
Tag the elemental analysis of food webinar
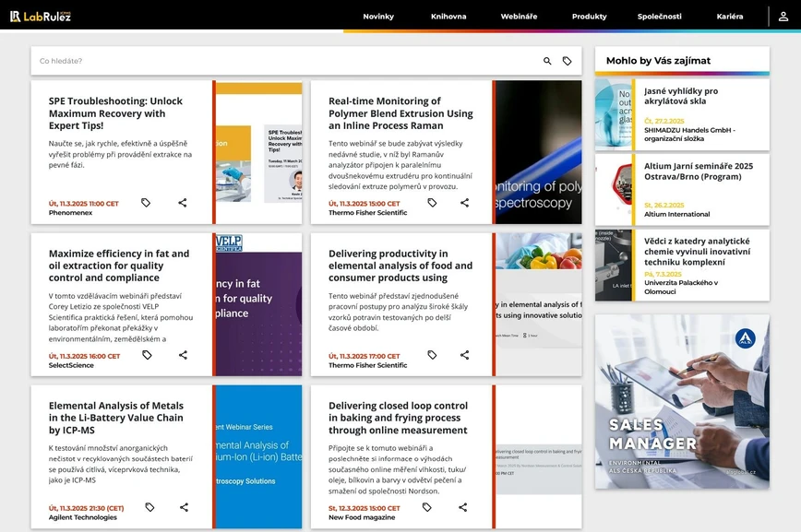tap(432, 355)
